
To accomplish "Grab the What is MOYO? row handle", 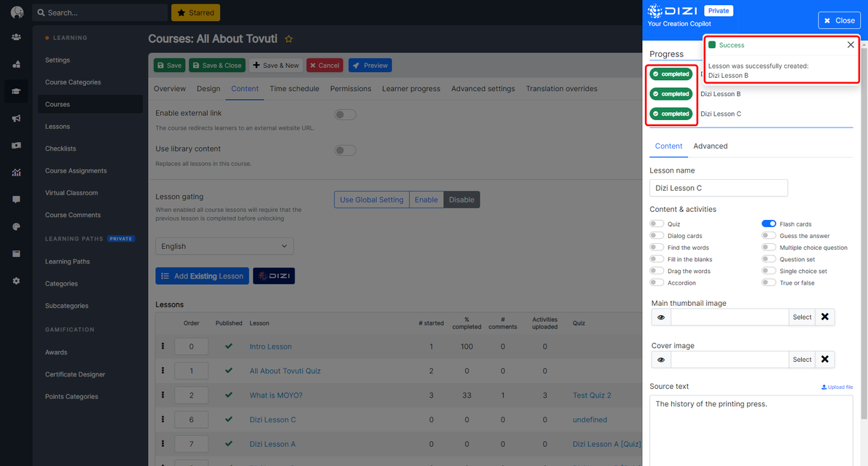I will [163, 395].
